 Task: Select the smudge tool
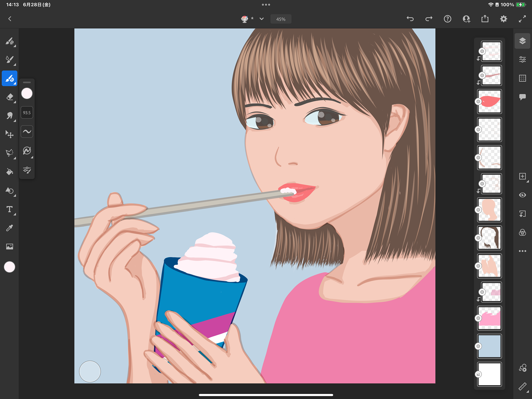(x=10, y=116)
